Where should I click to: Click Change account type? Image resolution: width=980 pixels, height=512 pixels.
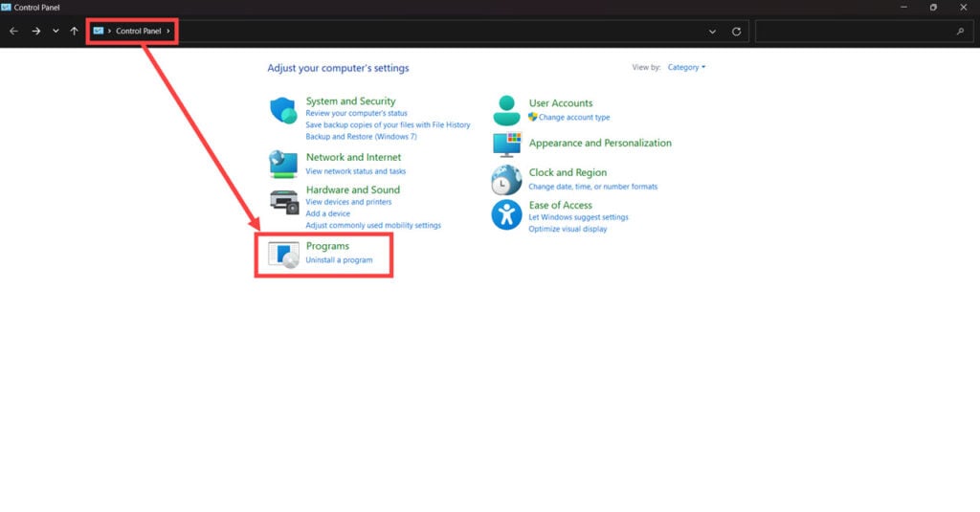click(574, 118)
